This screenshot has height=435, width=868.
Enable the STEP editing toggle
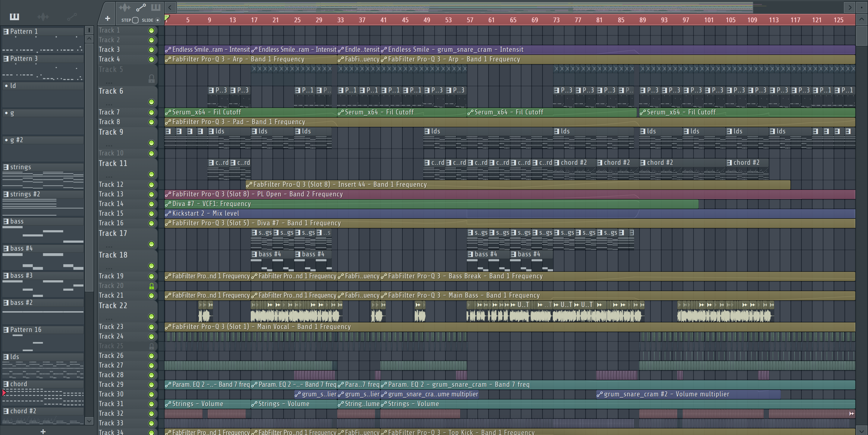pyautogui.click(x=135, y=20)
